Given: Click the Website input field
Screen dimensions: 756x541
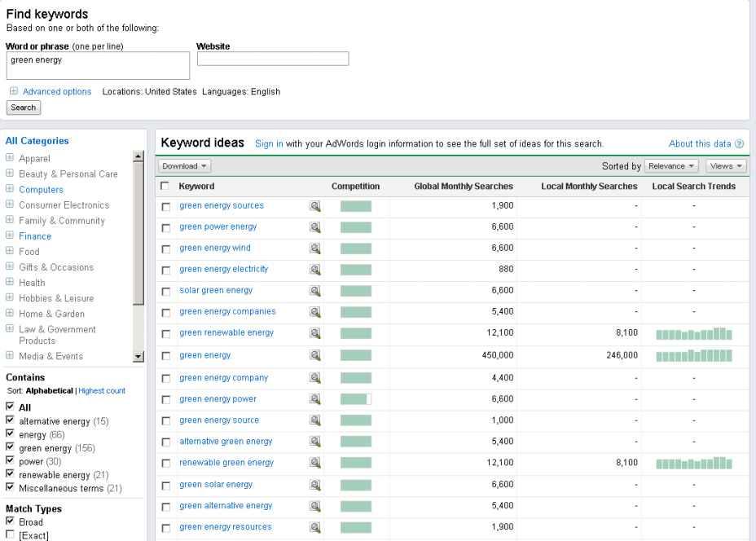Looking at the screenshot, I should (273, 59).
